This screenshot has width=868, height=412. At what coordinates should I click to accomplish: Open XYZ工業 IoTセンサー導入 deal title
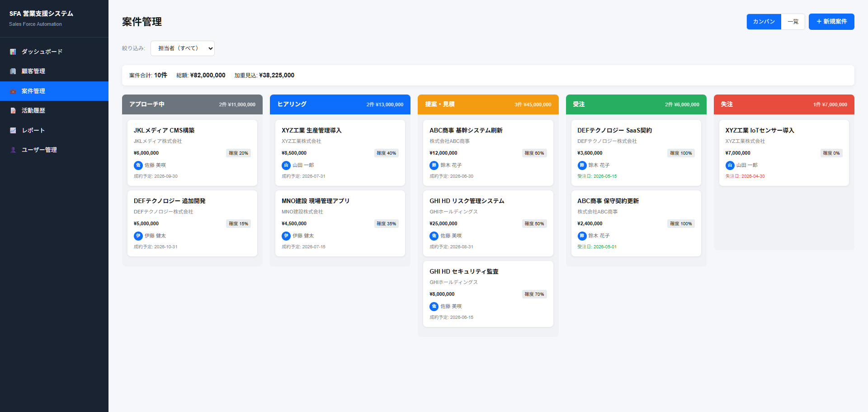pyautogui.click(x=760, y=130)
